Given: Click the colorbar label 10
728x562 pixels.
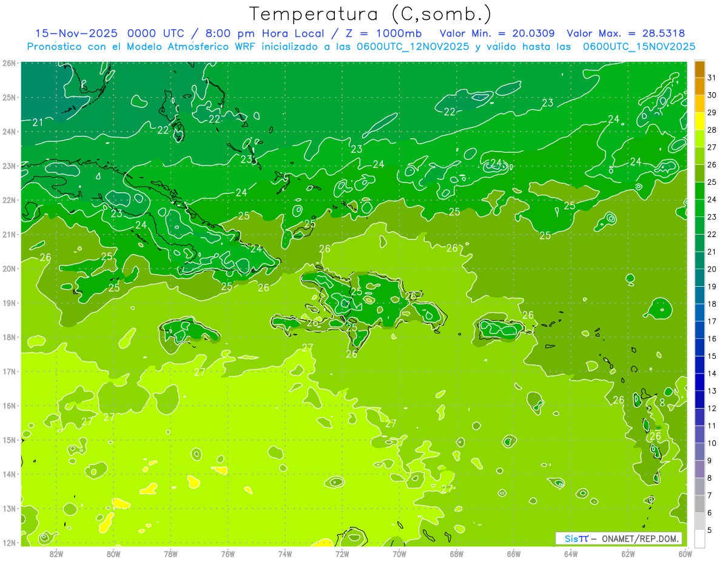Looking at the screenshot, I should (712, 443).
